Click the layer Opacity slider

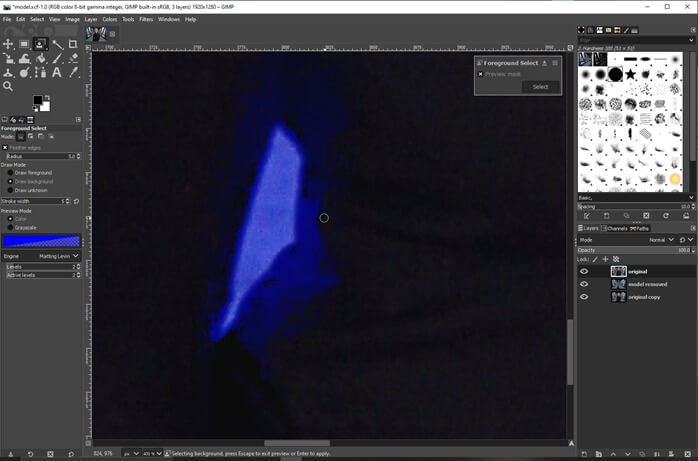[636, 250]
